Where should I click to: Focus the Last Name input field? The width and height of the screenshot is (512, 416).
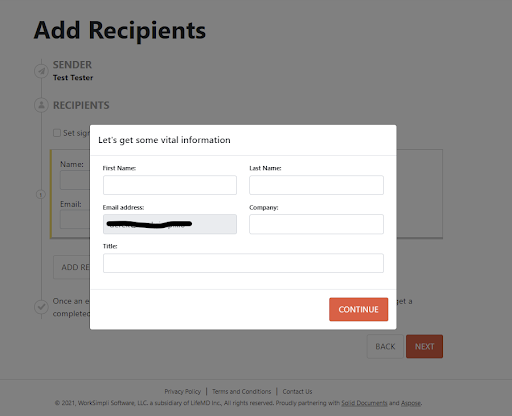316,185
